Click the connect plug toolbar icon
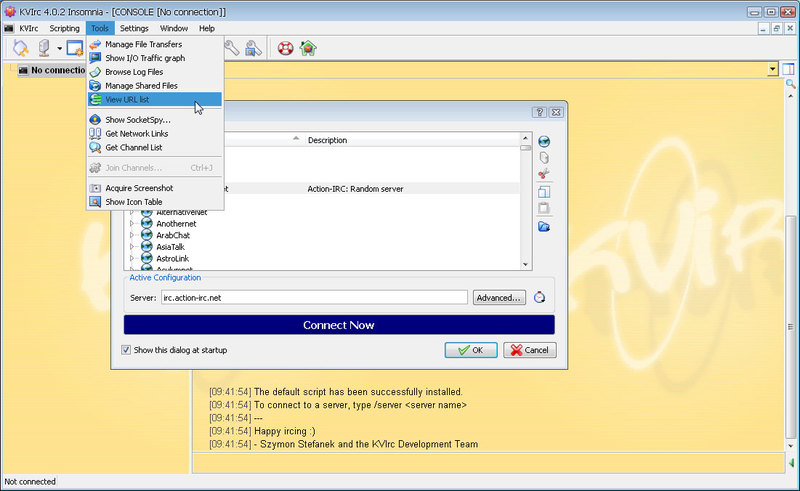 (x=20, y=48)
